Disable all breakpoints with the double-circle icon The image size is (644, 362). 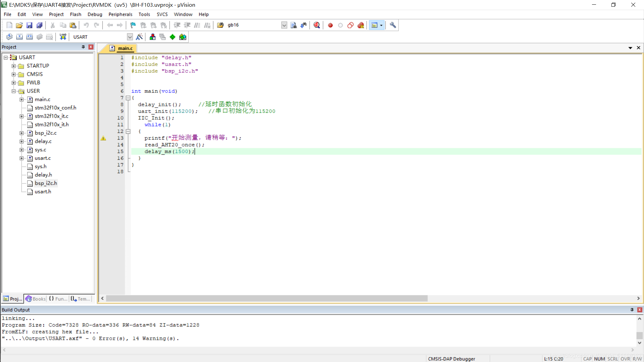click(x=351, y=25)
